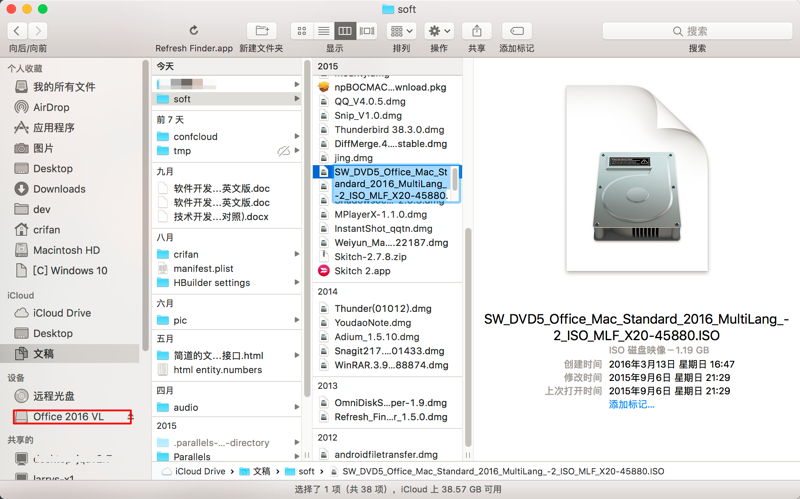Expand the soft folder arrow
This screenshot has height=499, width=800.
pyautogui.click(x=296, y=98)
